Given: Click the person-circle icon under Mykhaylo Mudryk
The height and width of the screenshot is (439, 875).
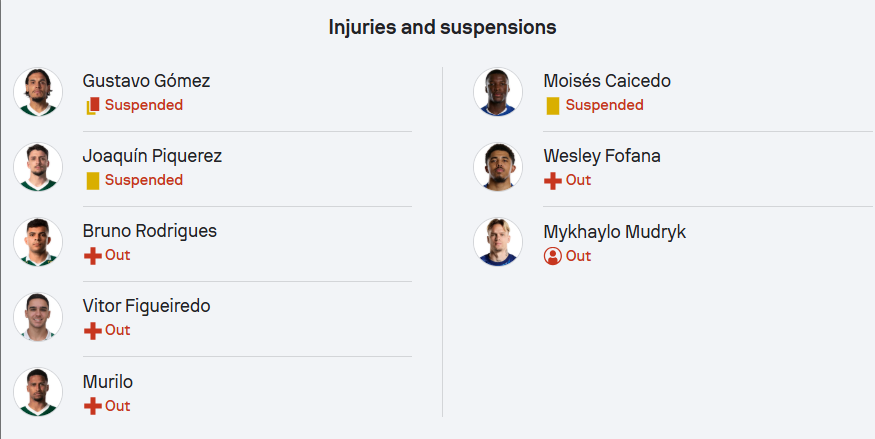Looking at the screenshot, I should (x=552, y=256).
